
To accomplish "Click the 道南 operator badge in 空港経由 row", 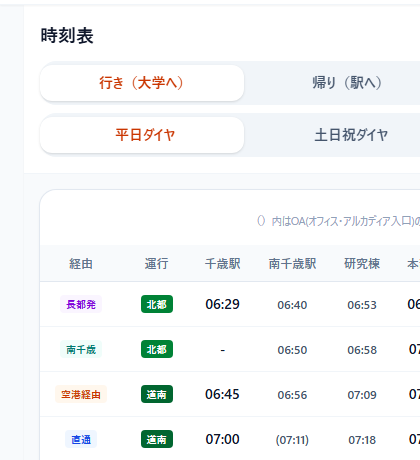I will [x=157, y=394].
